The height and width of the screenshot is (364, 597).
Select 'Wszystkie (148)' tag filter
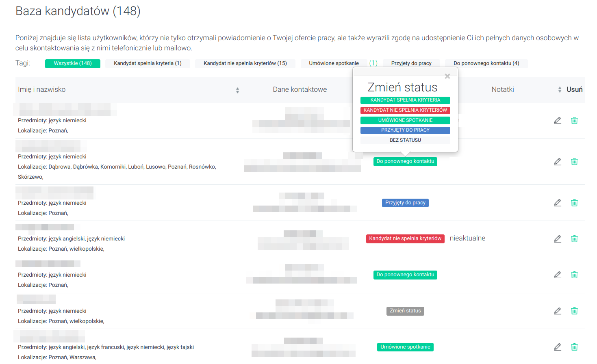click(73, 63)
